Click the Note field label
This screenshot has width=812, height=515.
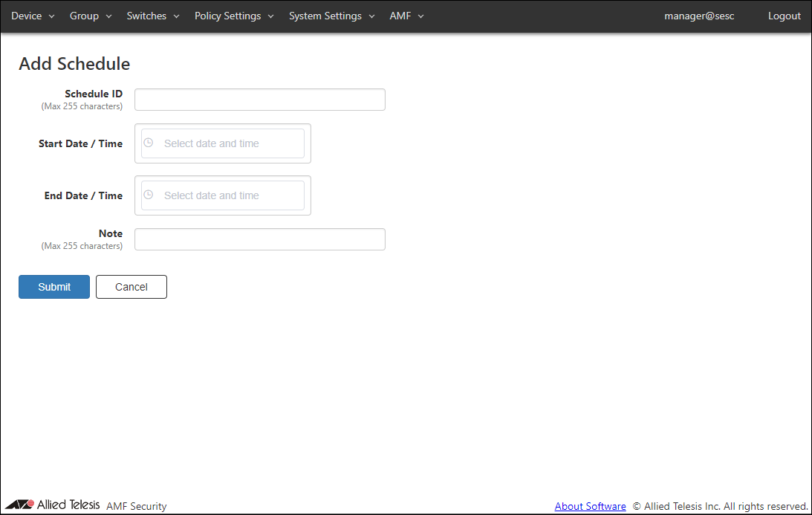[111, 233]
